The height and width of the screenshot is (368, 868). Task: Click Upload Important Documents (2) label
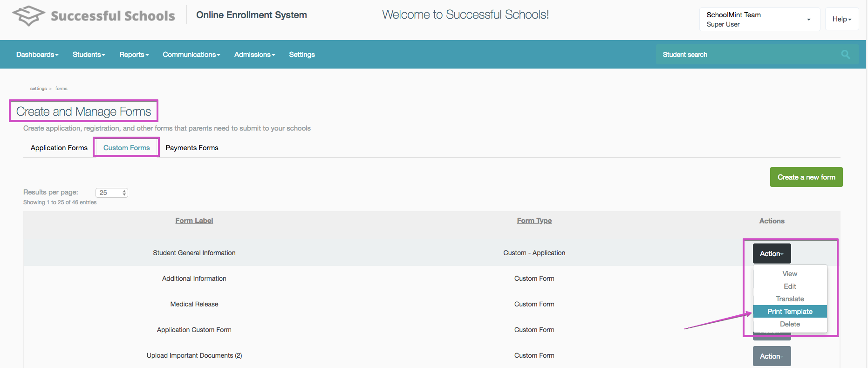(194, 355)
